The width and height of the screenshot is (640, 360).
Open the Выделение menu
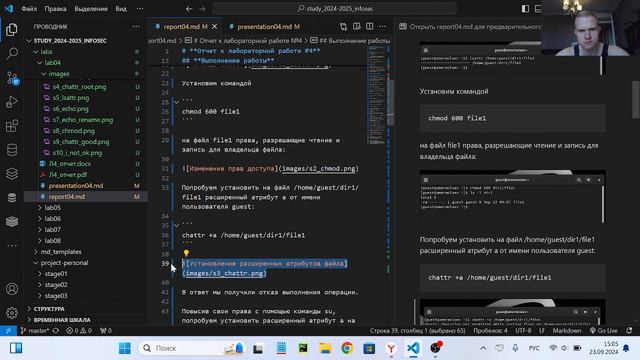point(91,9)
